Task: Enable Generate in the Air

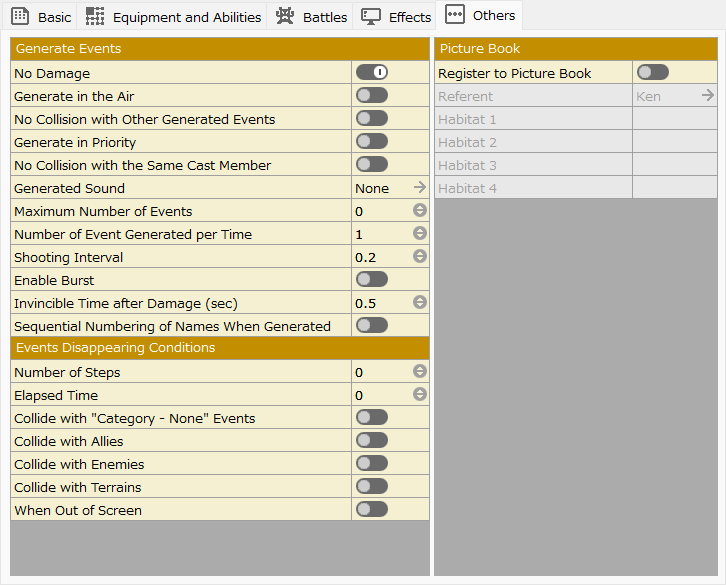Action: [x=372, y=96]
